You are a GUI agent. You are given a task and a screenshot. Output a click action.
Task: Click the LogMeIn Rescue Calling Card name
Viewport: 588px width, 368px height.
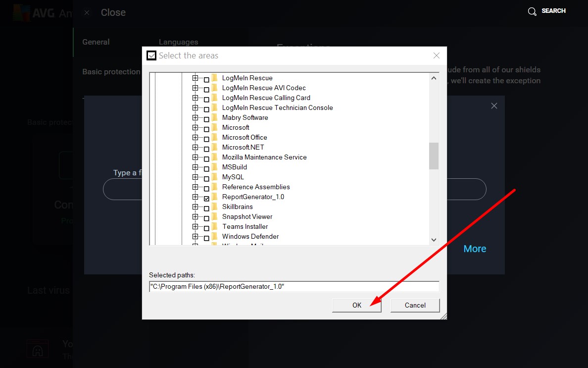[266, 98]
